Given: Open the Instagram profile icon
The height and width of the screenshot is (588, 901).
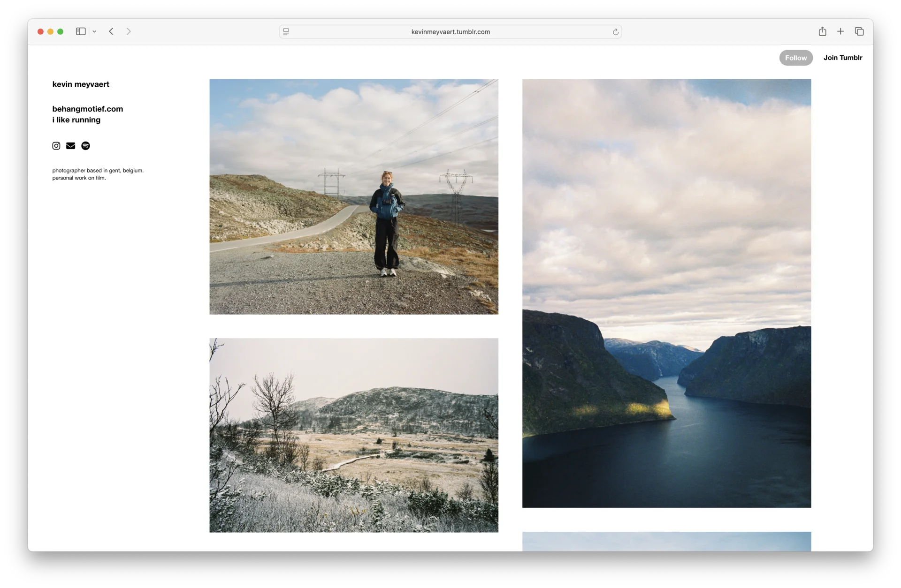Looking at the screenshot, I should pos(56,145).
